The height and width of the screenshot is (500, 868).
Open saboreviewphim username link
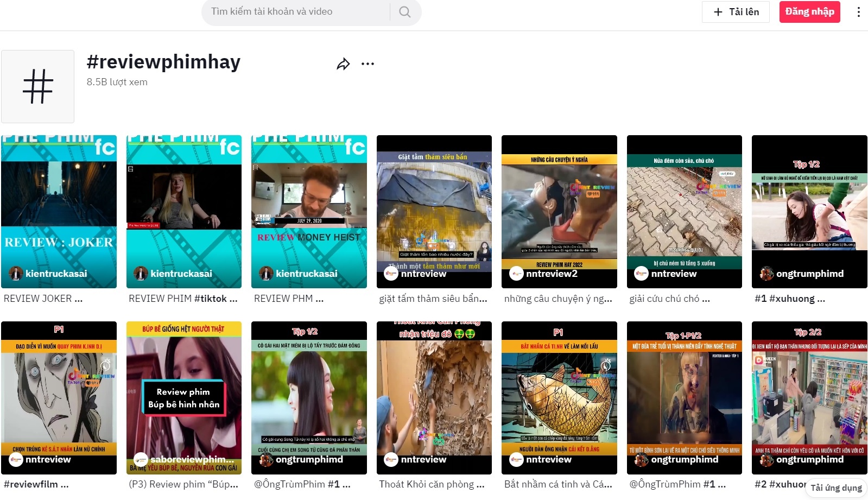(x=192, y=459)
